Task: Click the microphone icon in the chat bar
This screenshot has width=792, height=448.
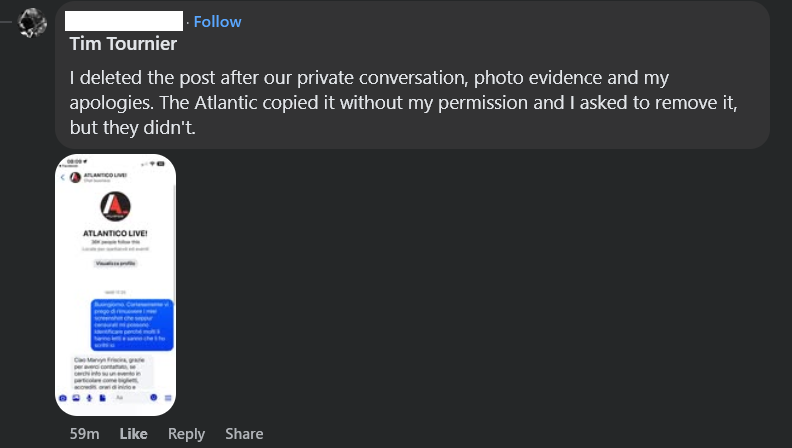Action: point(88,398)
